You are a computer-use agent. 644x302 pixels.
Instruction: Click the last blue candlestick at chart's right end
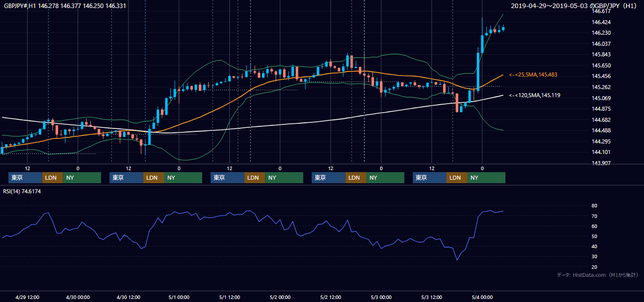(503, 29)
